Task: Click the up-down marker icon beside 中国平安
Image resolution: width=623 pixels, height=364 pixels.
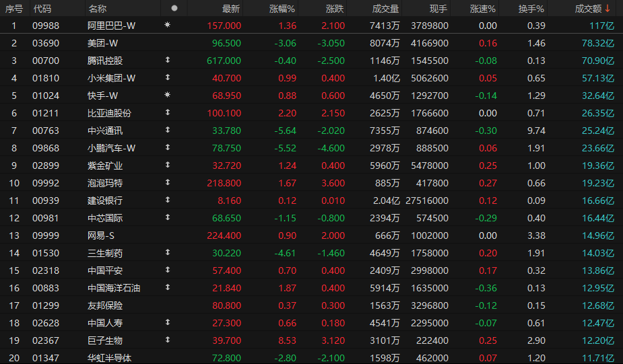Action: coord(168,269)
